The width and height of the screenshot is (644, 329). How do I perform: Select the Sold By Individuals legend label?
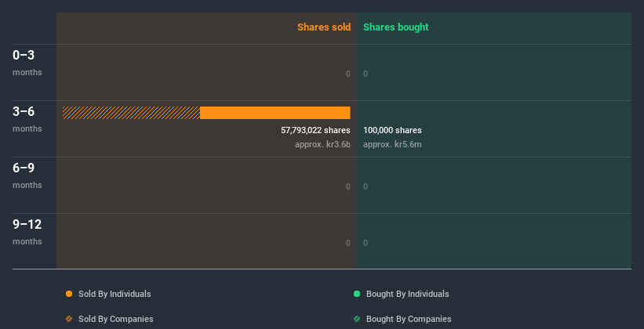(115, 294)
